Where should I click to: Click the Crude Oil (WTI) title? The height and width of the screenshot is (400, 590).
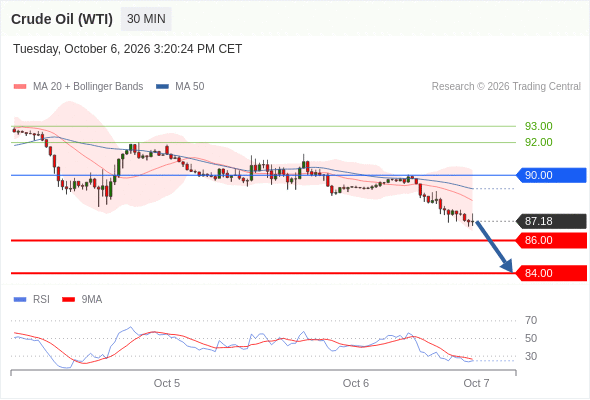pyautogui.click(x=62, y=19)
